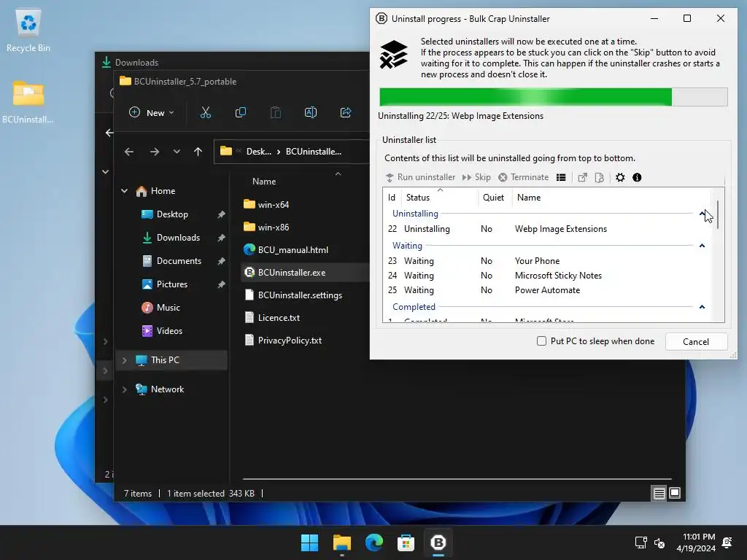Open the New menu in File Explorer
747x560 pixels.
coord(152,113)
